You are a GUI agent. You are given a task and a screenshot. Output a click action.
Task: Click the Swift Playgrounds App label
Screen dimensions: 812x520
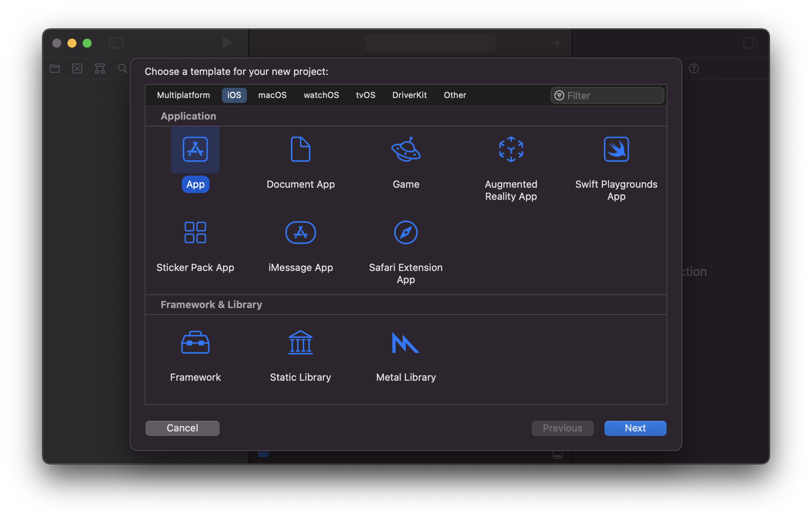[x=617, y=190]
